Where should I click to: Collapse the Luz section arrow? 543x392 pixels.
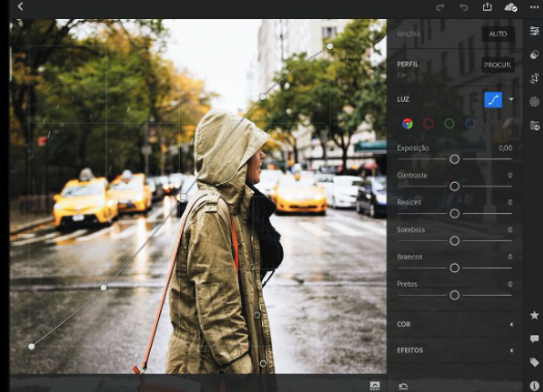[511, 100]
